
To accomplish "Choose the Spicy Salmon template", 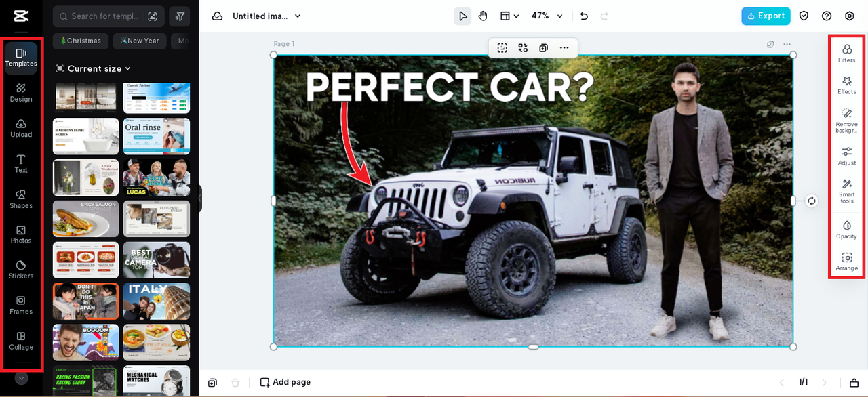I will click(x=86, y=218).
